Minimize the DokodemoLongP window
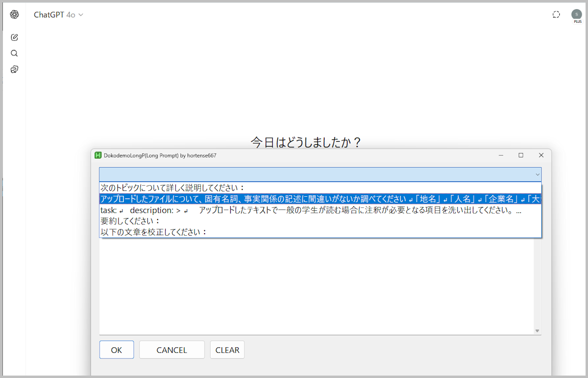 pyautogui.click(x=501, y=155)
